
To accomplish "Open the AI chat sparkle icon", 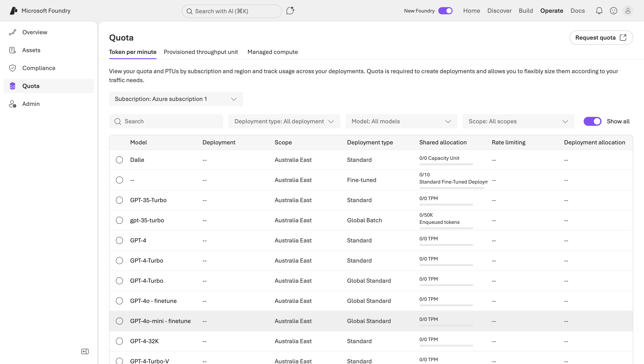I will (290, 11).
